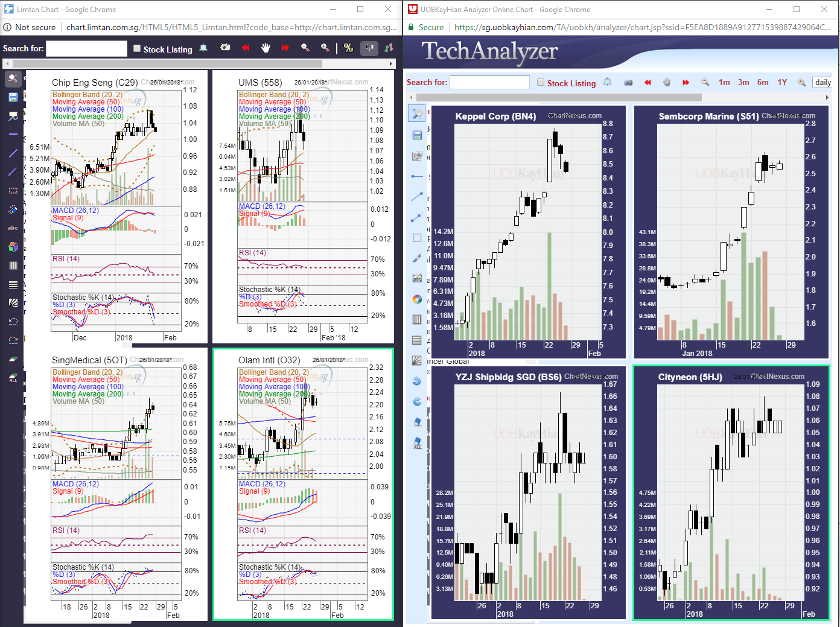This screenshot has width=840, height=627.
Task: Click the redo arrow in Limtan sidebar
Action: (x=13, y=340)
